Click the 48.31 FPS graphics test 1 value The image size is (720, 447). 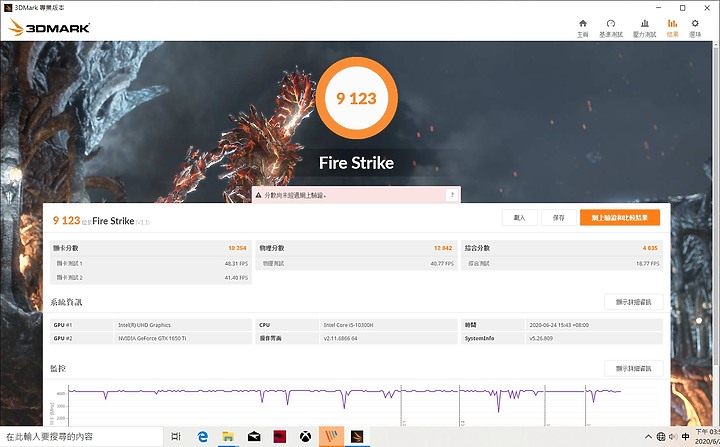click(236, 264)
